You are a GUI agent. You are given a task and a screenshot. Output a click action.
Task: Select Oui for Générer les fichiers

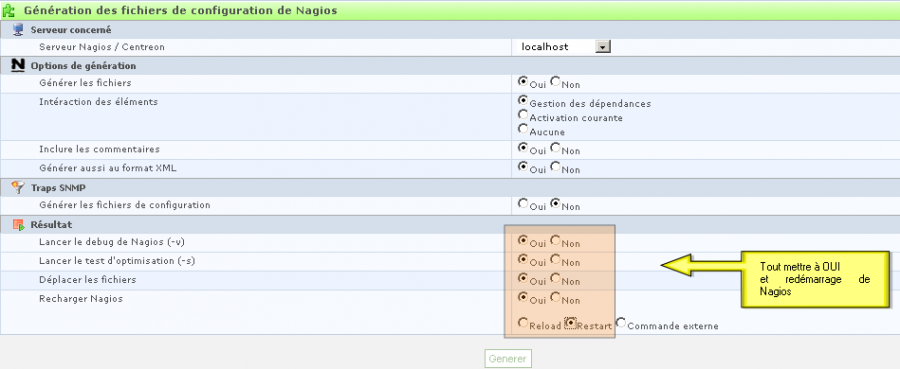tap(522, 81)
